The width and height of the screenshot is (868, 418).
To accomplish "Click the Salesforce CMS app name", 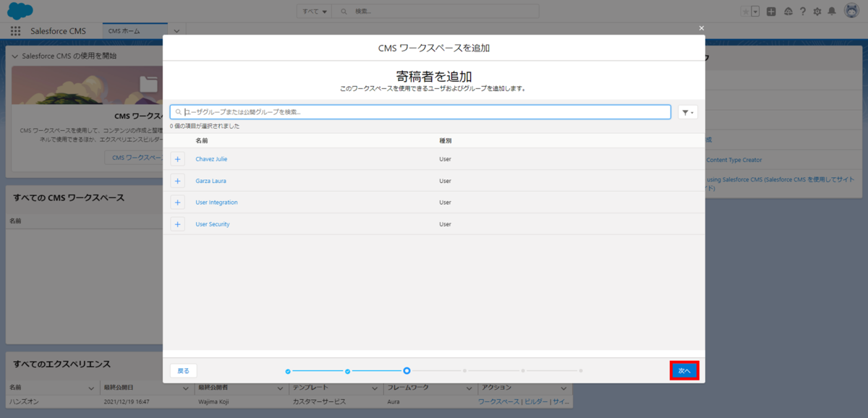I will (x=59, y=31).
